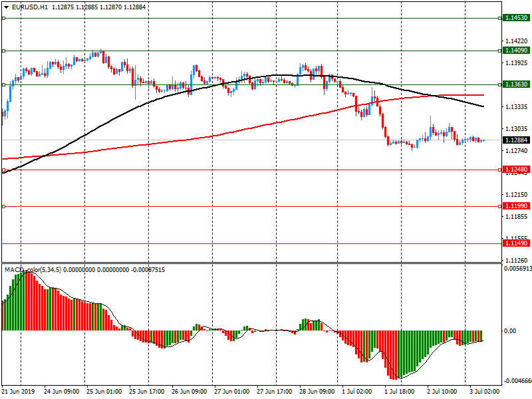Click the 1.12740 price axis value
The width and height of the screenshot is (532, 399).
pyautogui.click(x=517, y=151)
